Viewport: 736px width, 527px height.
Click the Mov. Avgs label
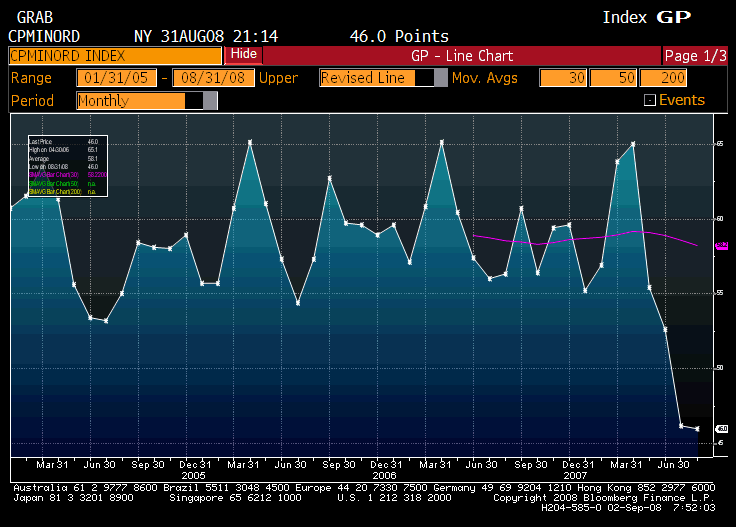tap(485, 78)
